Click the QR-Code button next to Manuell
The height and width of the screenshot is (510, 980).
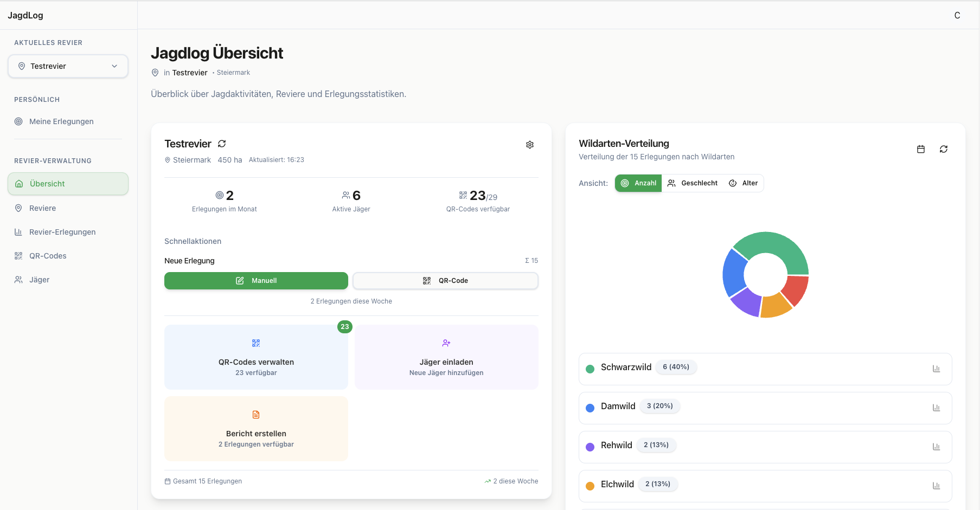(x=445, y=281)
